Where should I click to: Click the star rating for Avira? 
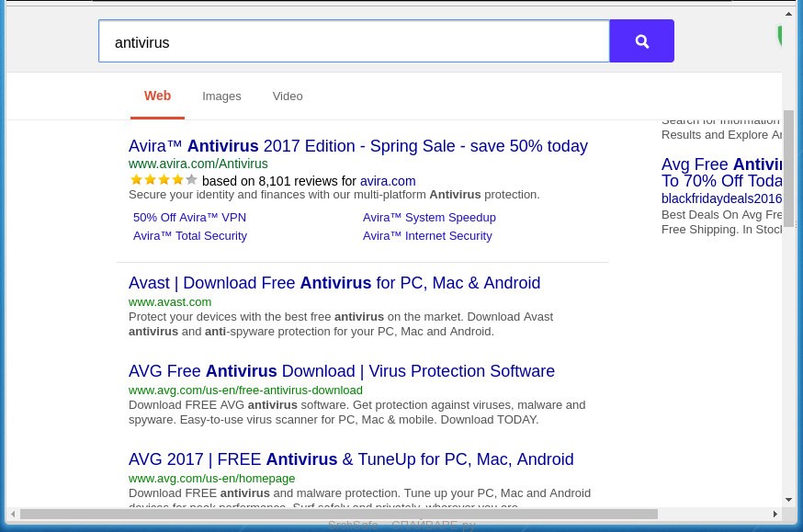(164, 180)
